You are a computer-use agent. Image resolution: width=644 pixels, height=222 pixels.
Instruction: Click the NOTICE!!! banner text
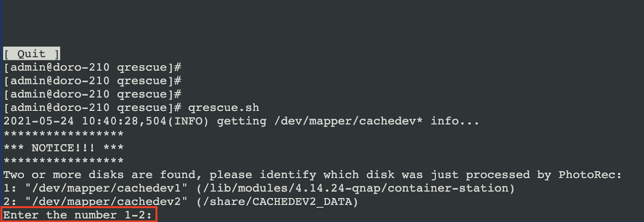tap(64, 148)
